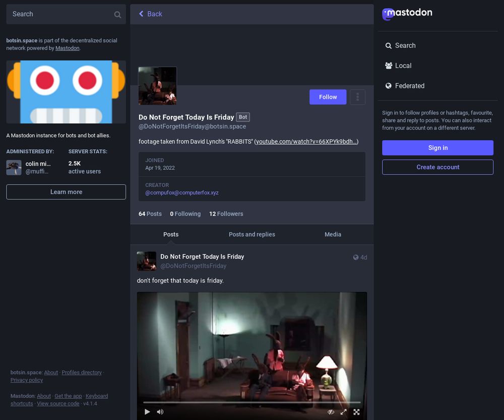
Task: Open the youtube.com RABBITS link
Action: (x=306, y=142)
